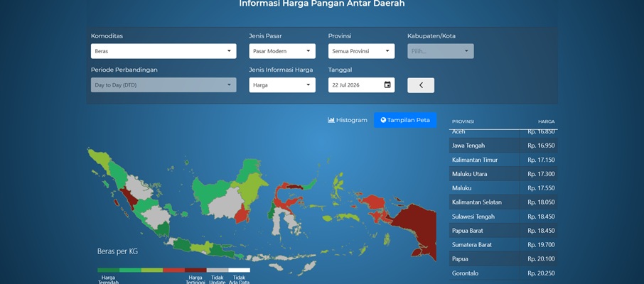Screen dimensions: 644x284
Task: Click the Tanggal date field 22 Jul 2026
Action: coord(361,85)
